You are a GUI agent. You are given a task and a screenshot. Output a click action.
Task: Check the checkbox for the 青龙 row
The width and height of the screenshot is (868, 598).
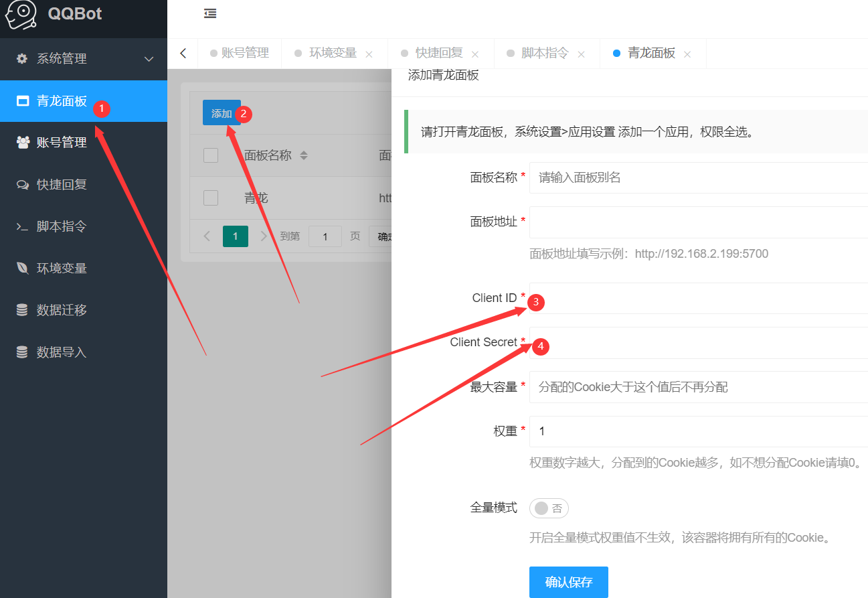pyautogui.click(x=211, y=198)
